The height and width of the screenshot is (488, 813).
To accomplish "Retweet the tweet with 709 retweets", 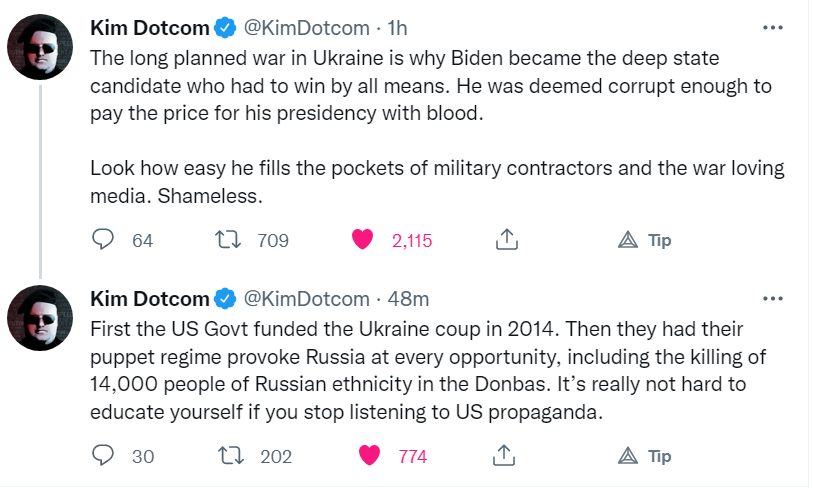I will pyautogui.click(x=226, y=240).
